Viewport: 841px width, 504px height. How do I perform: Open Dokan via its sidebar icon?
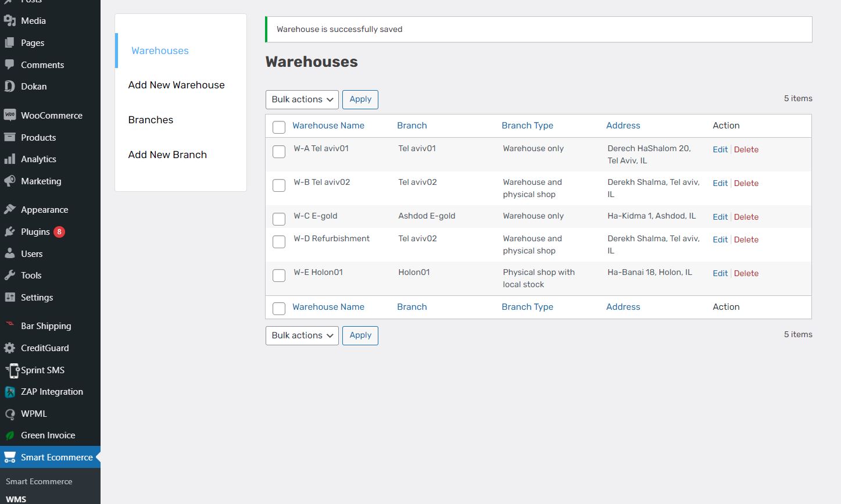pyautogui.click(x=10, y=87)
